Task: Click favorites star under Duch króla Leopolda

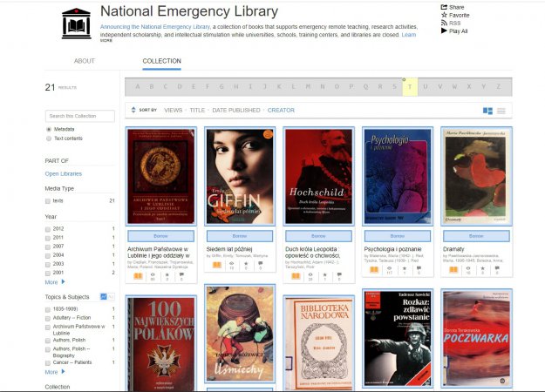Action: [324, 274]
